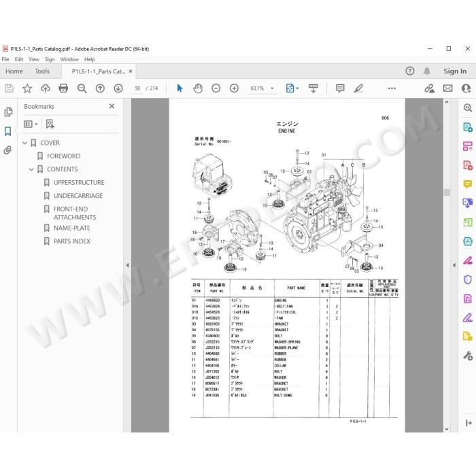Click the share link icon

(x=429, y=88)
